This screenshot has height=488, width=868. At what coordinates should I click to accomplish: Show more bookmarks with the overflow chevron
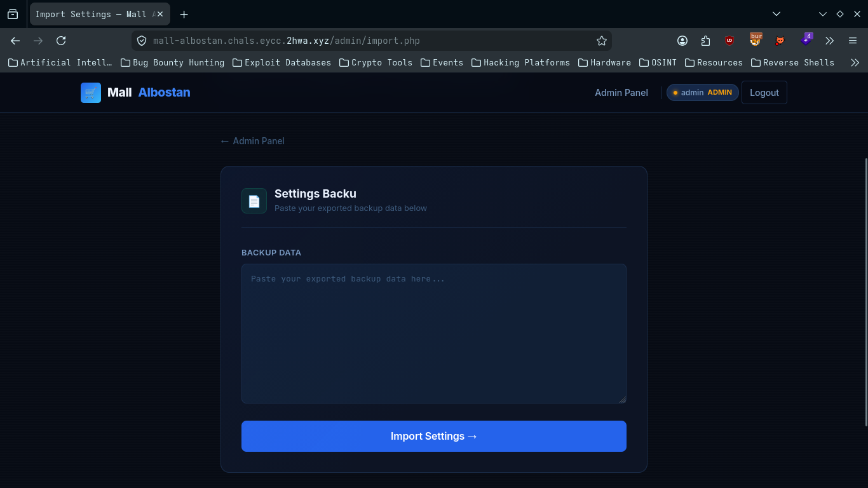(x=855, y=62)
